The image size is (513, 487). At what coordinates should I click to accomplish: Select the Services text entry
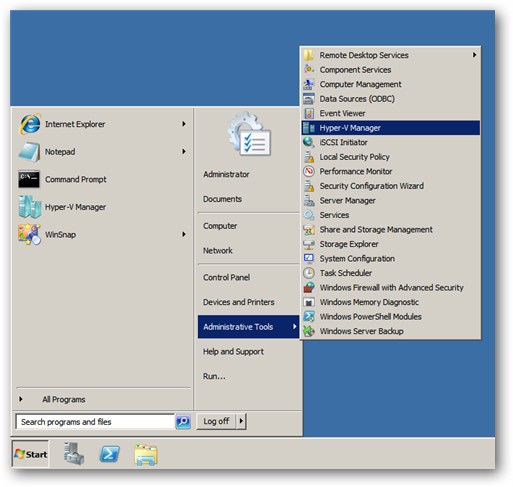pyautogui.click(x=334, y=215)
